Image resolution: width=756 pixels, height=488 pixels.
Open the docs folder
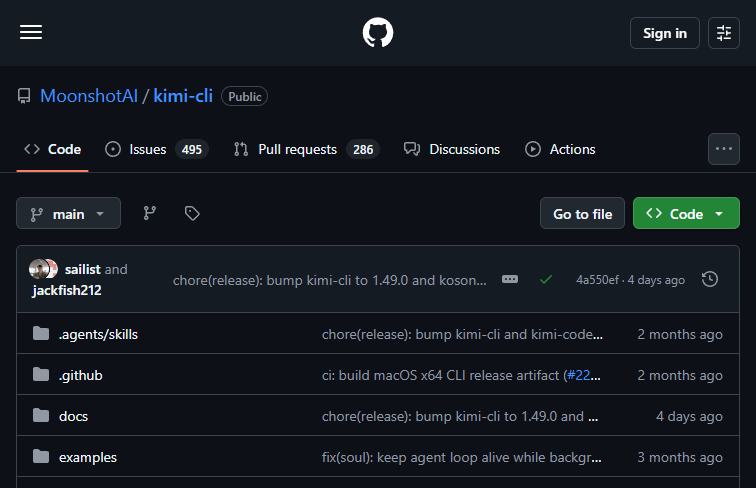(x=73, y=416)
